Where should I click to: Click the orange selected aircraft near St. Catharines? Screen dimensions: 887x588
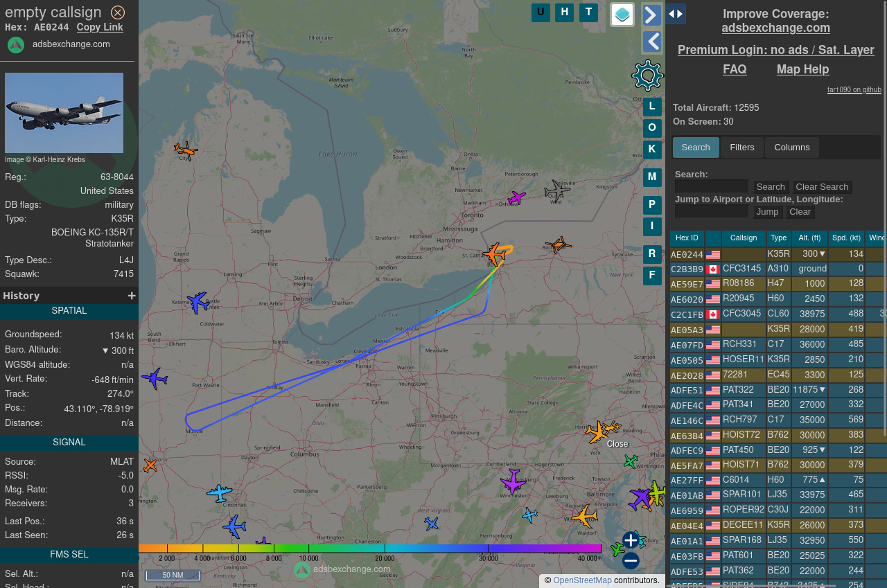pyautogui.click(x=495, y=253)
